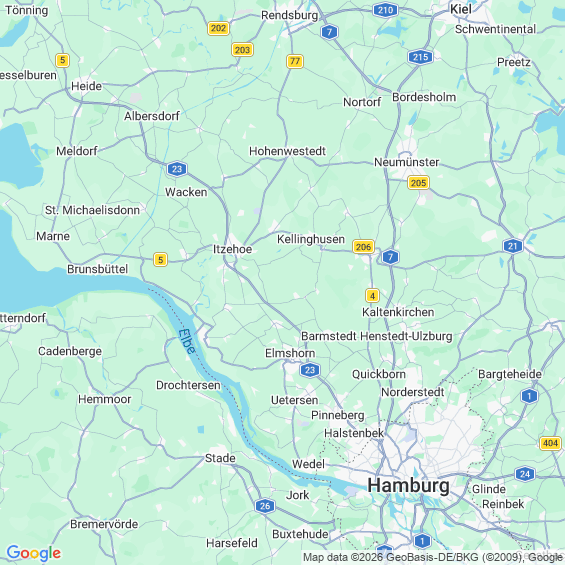Select the Itzehoe town label
The height and width of the screenshot is (565, 565).
[x=232, y=249]
